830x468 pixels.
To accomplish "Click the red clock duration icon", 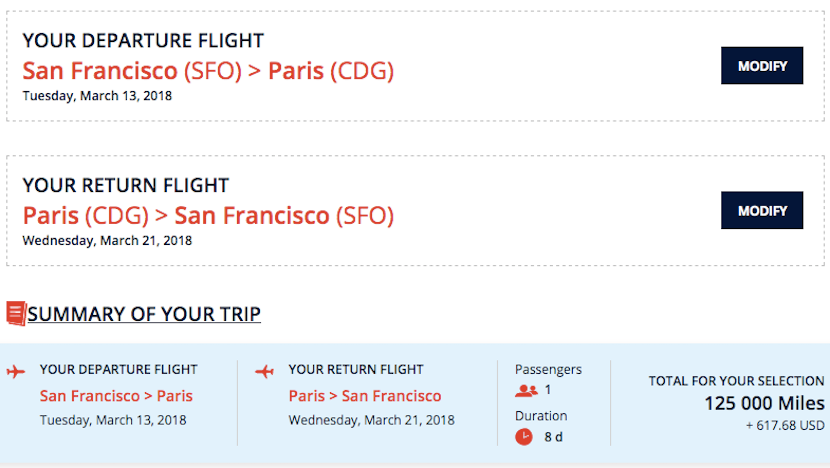I will click(x=524, y=437).
